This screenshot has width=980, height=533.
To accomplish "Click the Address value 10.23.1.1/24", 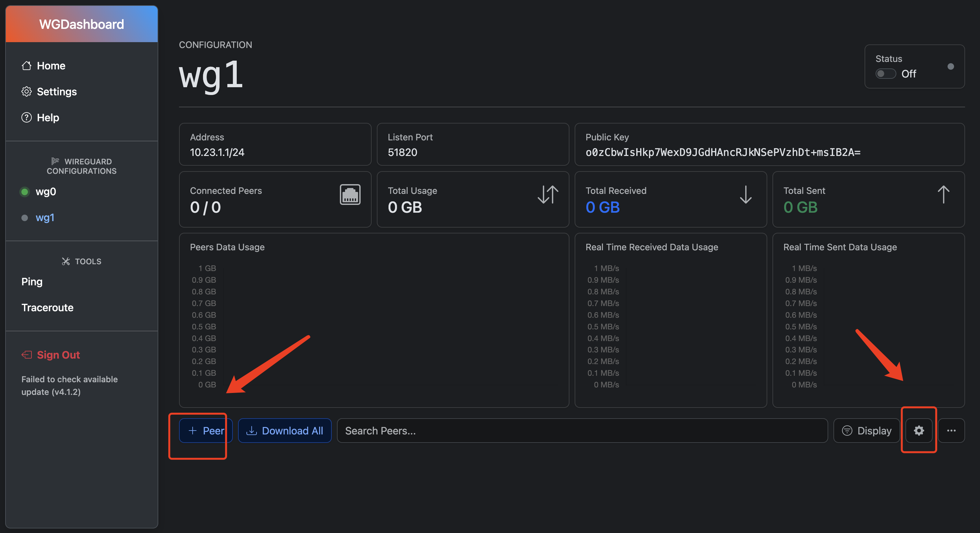I will (217, 153).
